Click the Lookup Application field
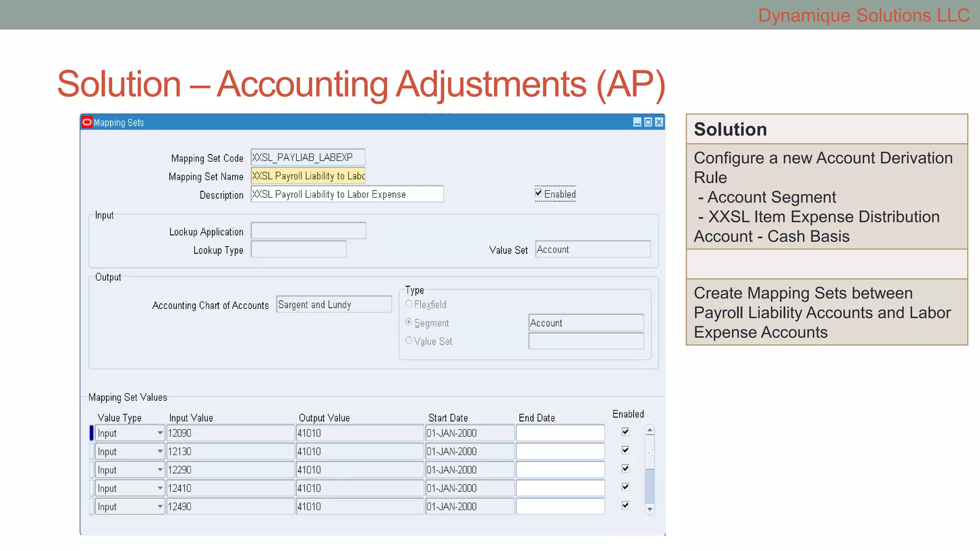 tap(308, 231)
